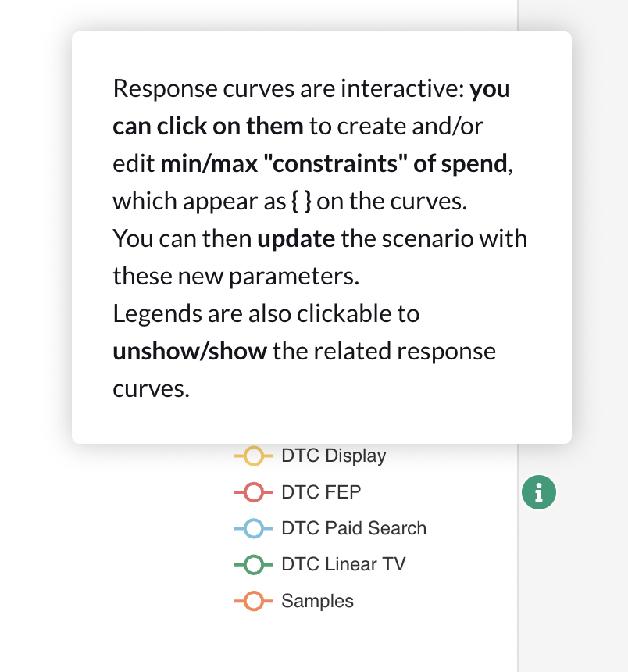Unshow the DTC Linear TV curve
628x672 pixels.
(x=344, y=564)
